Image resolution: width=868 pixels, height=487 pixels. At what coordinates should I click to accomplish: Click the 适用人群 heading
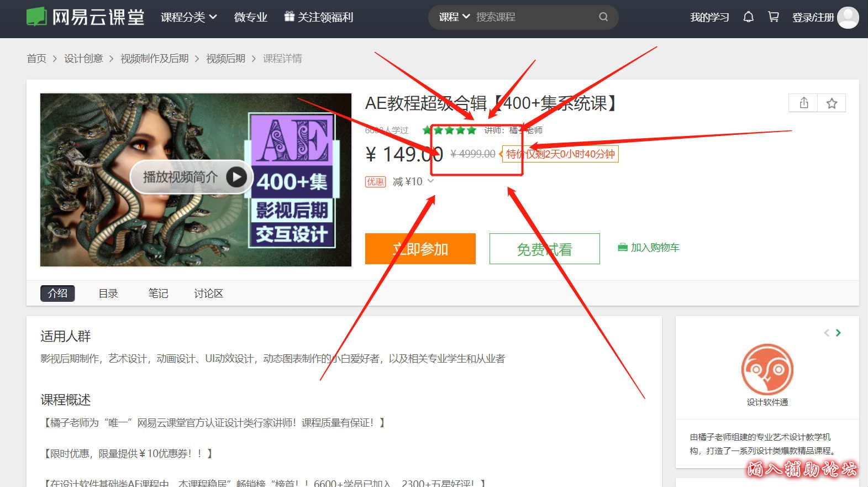pos(65,336)
